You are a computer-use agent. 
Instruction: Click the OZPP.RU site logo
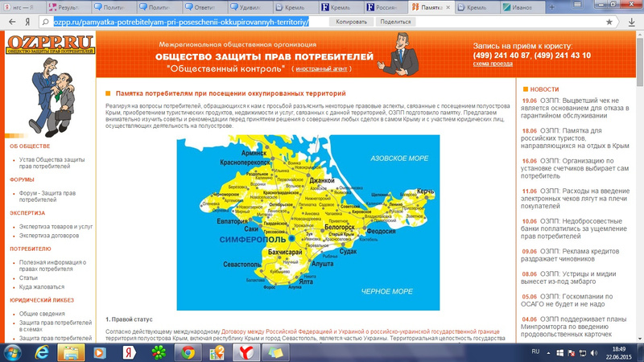click(x=47, y=45)
